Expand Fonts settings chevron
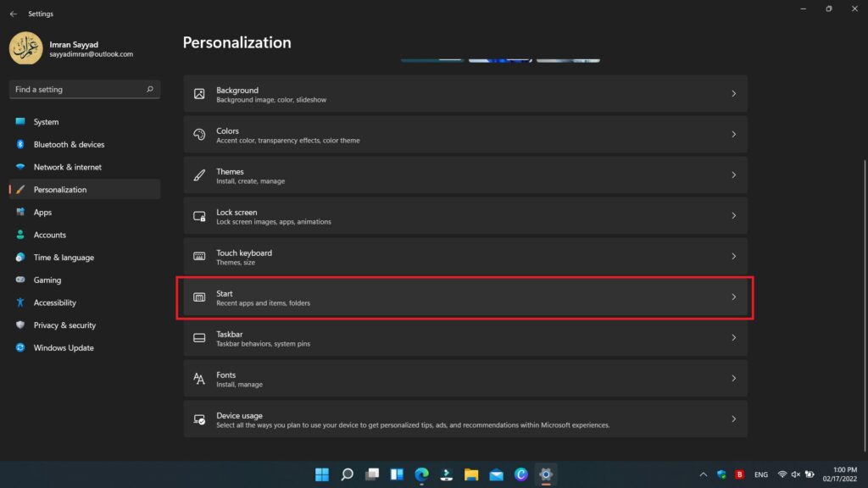This screenshot has height=488, width=868. 734,379
